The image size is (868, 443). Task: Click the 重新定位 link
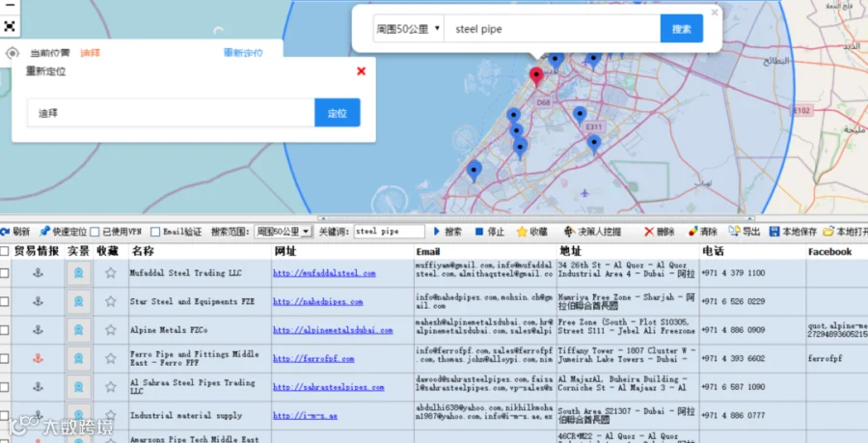pyautogui.click(x=243, y=53)
